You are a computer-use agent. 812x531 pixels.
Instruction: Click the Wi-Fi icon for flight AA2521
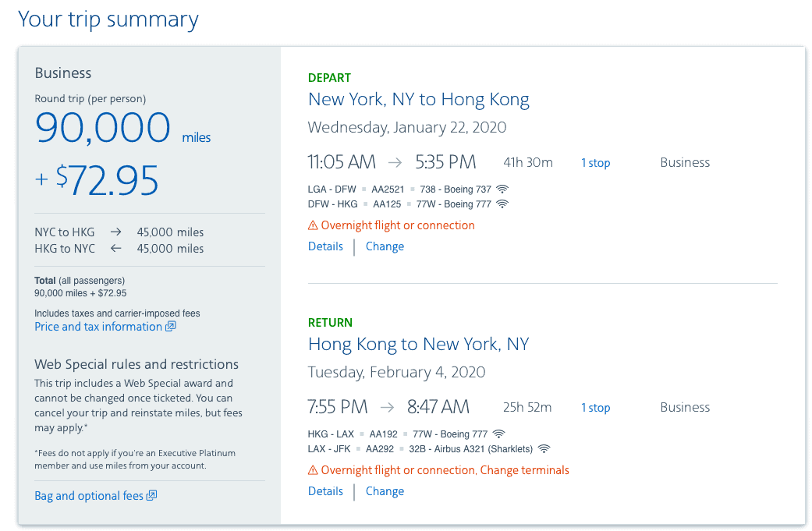click(502, 189)
